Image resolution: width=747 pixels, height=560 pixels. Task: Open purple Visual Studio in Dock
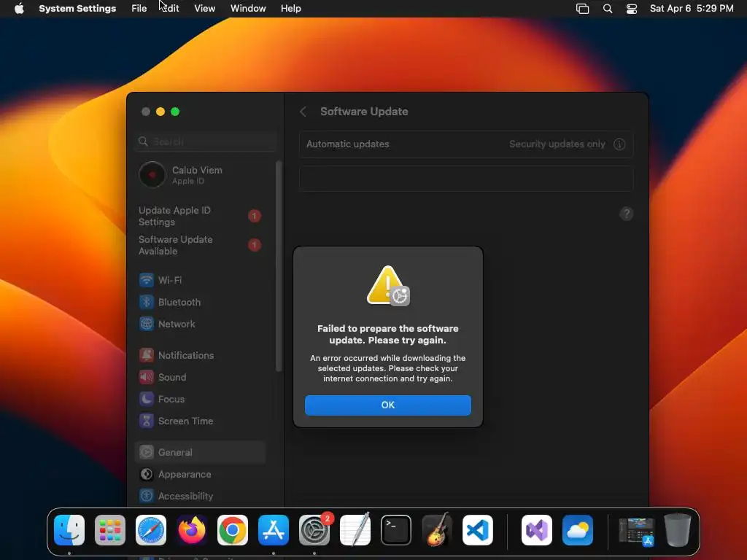537,530
